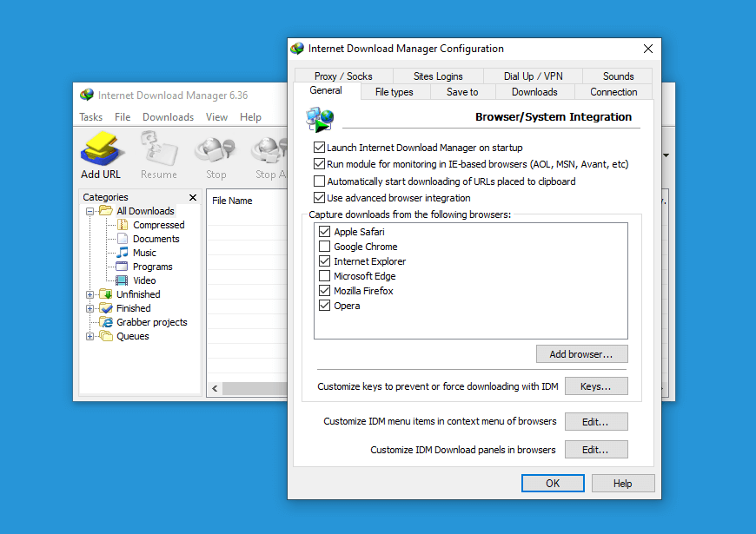Click the IDM logo in Configuration dialog title
Screen dimensions: 756x534
tap(297, 49)
